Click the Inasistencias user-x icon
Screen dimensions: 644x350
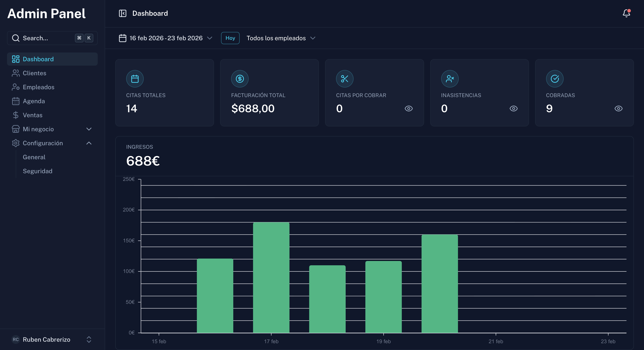(449, 79)
